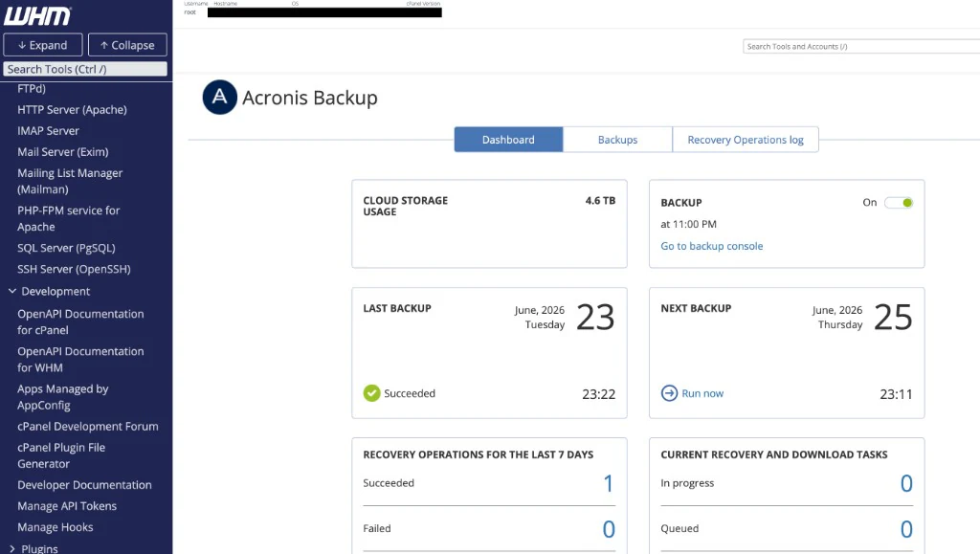980x554 pixels.
Task: Open OpenAPI Documentation for WHM
Action: 80,359
